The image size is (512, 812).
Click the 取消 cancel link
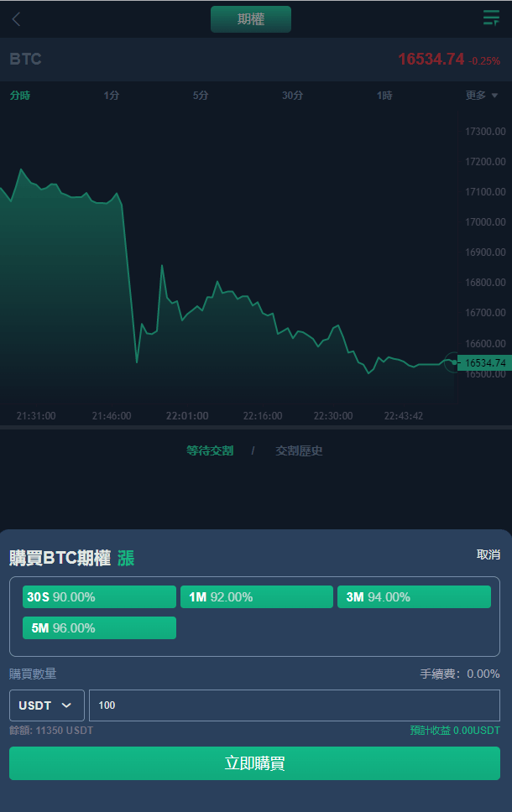(488, 554)
